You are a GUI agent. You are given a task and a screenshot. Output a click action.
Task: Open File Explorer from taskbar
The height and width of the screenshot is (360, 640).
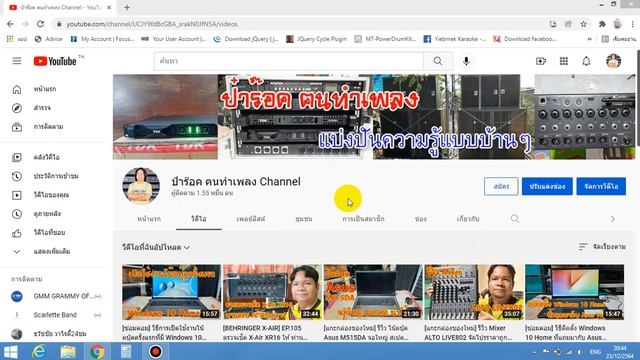tap(68, 351)
